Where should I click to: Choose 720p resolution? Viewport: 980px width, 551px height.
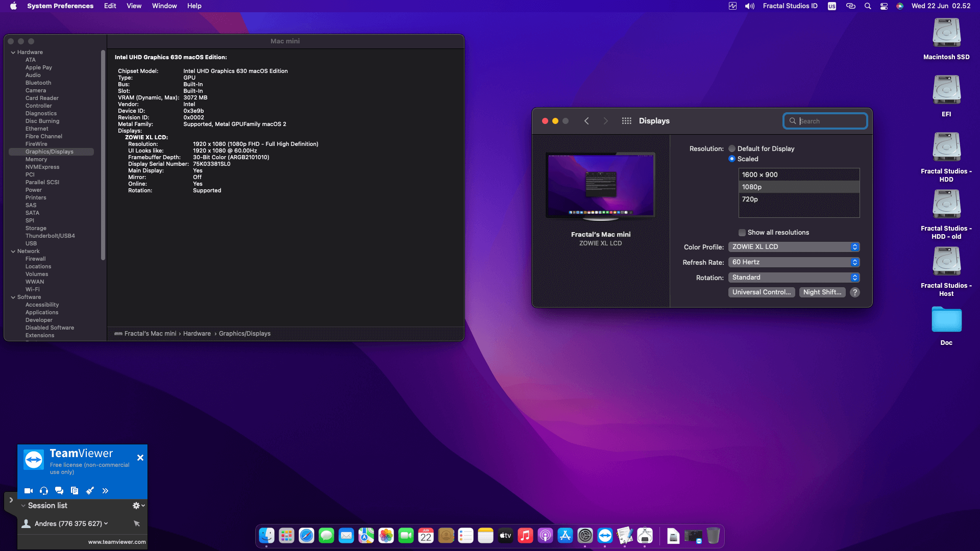click(799, 199)
